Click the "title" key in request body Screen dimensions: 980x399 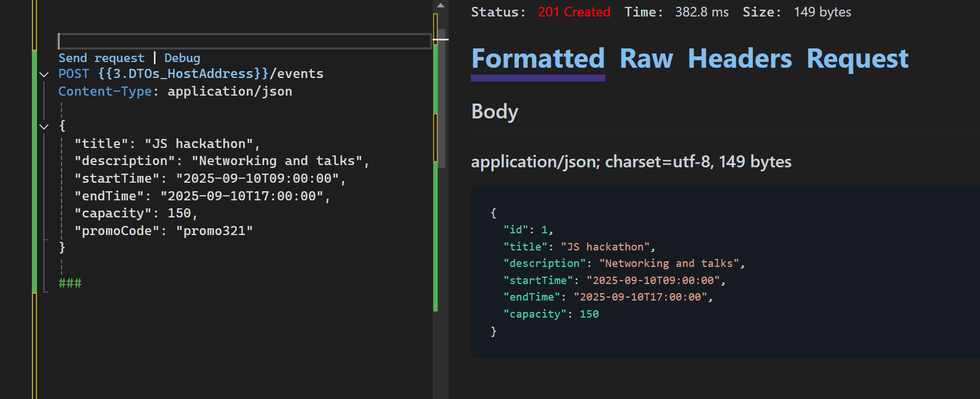click(101, 144)
